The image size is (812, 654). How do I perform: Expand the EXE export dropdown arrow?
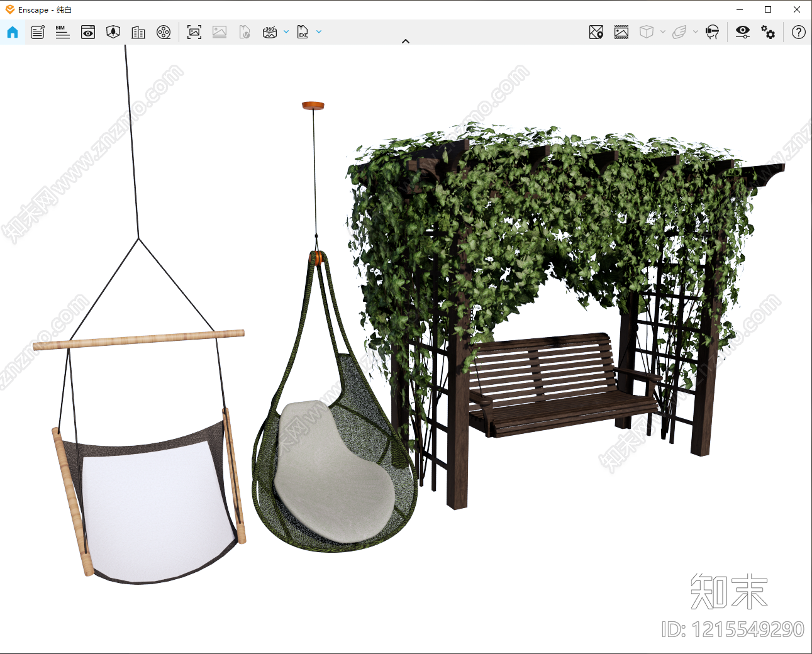coord(319,31)
